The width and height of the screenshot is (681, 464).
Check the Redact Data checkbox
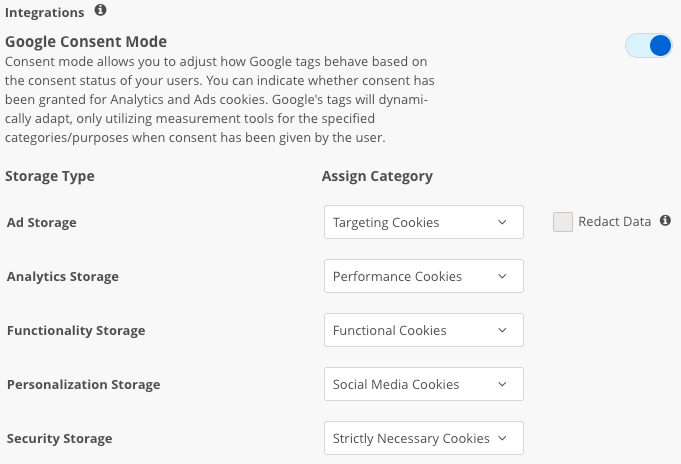click(563, 222)
